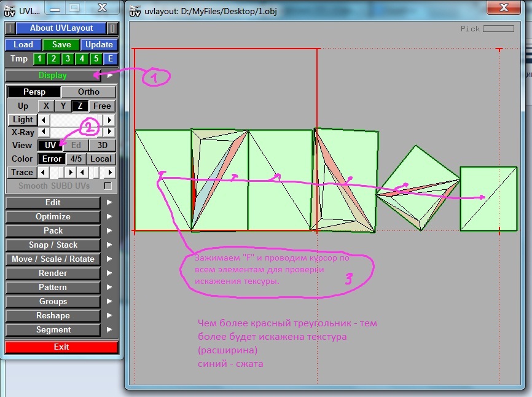
Task: Expand the Segment section arrow
Action: [x=109, y=330]
